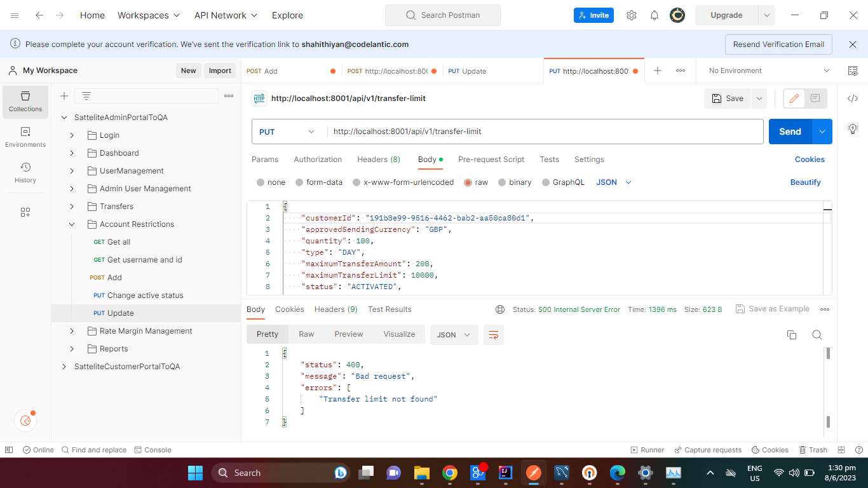Open Save options dropdown arrow

pos(759,98)
